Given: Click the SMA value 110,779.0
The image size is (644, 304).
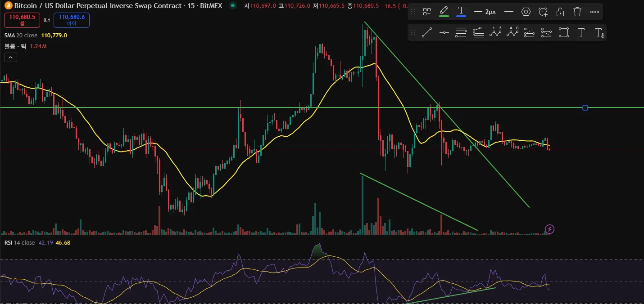Looking at the screenshot, I should pos(54,35).
